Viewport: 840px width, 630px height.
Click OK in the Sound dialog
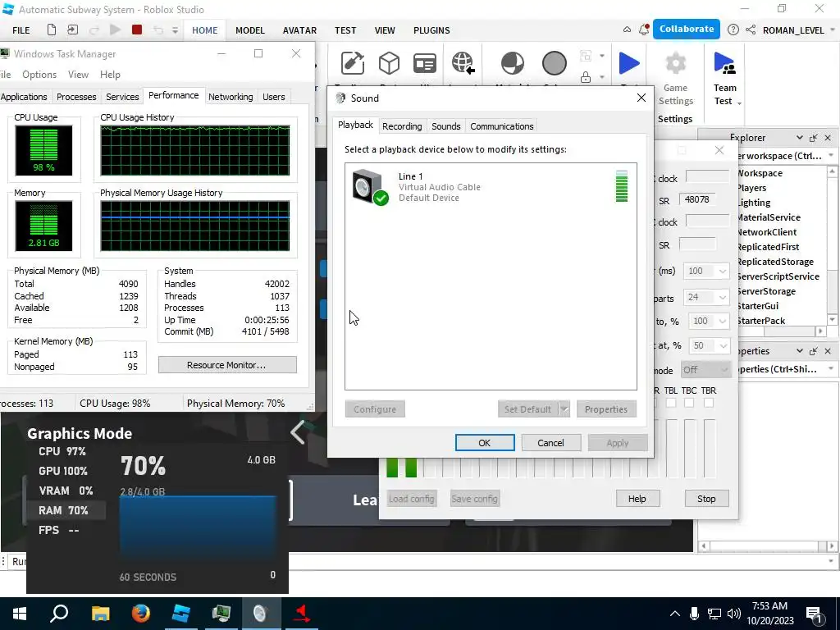coord(484,442)
